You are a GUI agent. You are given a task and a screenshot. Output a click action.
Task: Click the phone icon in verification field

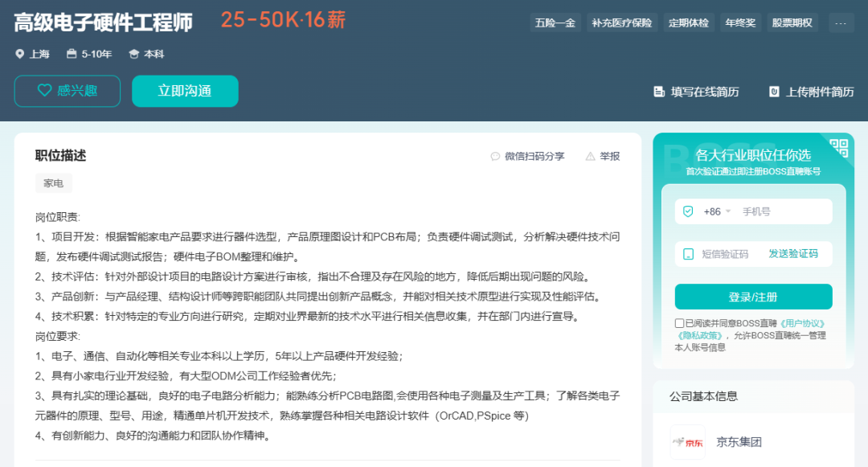(x=688, y=254)
